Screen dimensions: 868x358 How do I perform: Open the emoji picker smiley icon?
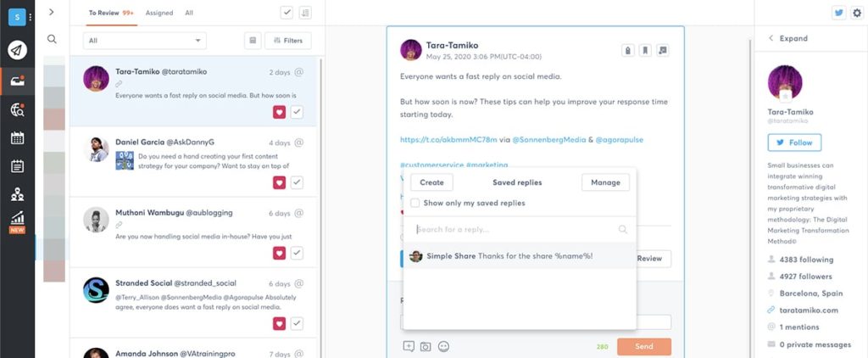point(443,346)
